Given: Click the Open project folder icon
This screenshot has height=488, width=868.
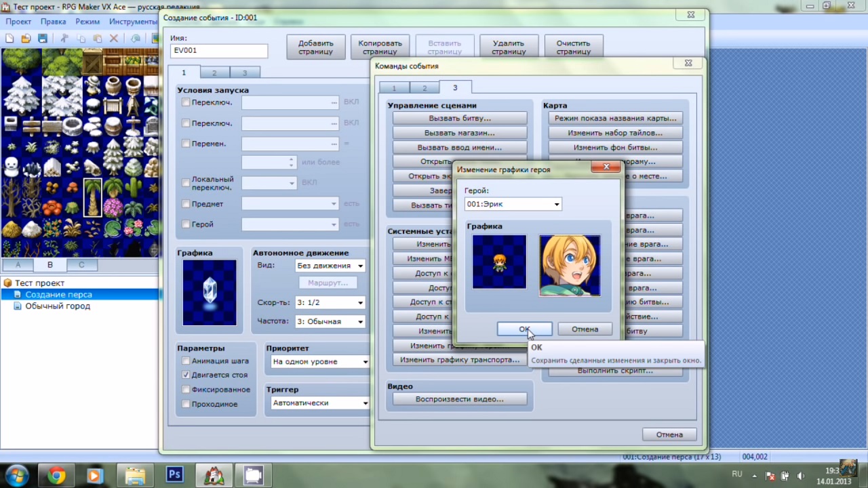Looking at the screenshot, I should pos(26,39).
